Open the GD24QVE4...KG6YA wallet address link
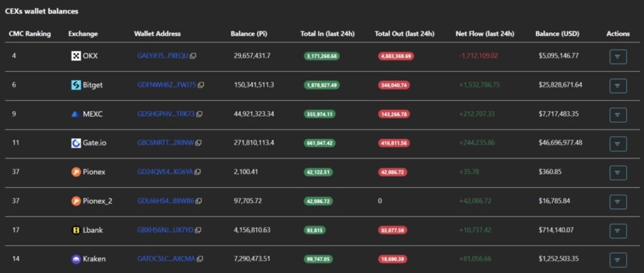Image resolution: width=644 pixels, height=273 pixels. pos(165,172)
